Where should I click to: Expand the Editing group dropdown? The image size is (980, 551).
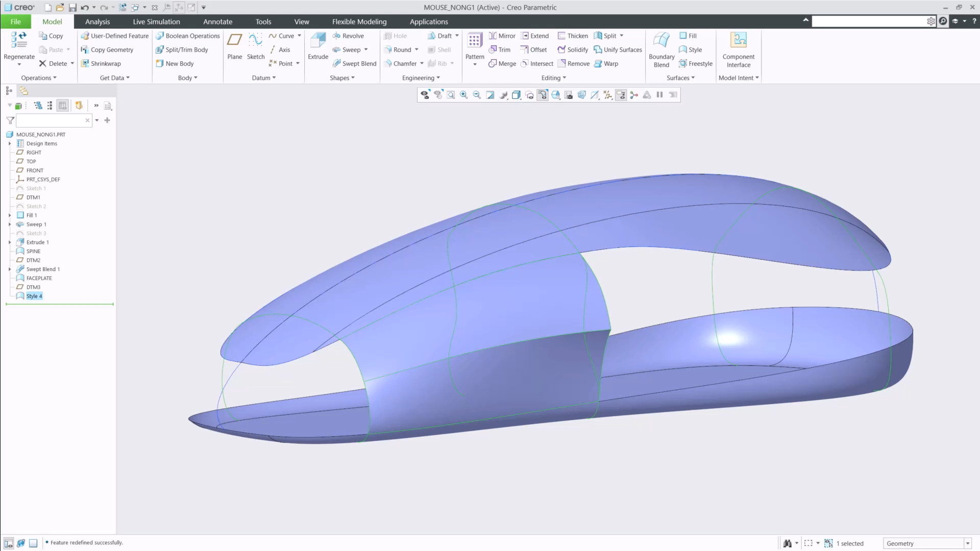pos(553,78)
